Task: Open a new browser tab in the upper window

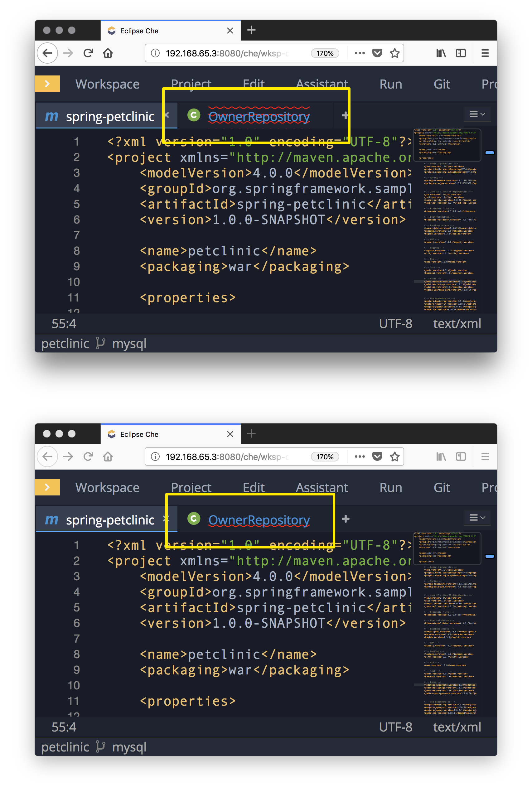Action: coord(251,30)
